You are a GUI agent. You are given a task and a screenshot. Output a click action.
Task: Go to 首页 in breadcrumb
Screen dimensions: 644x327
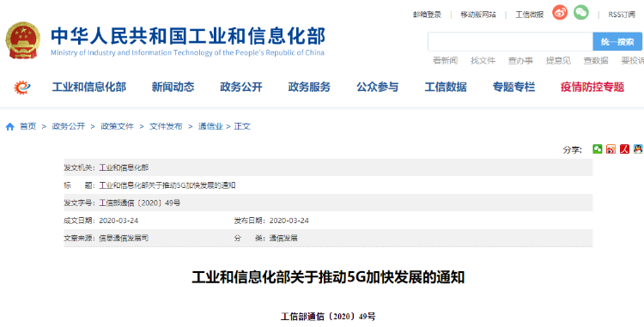click(x=28, y=126)
